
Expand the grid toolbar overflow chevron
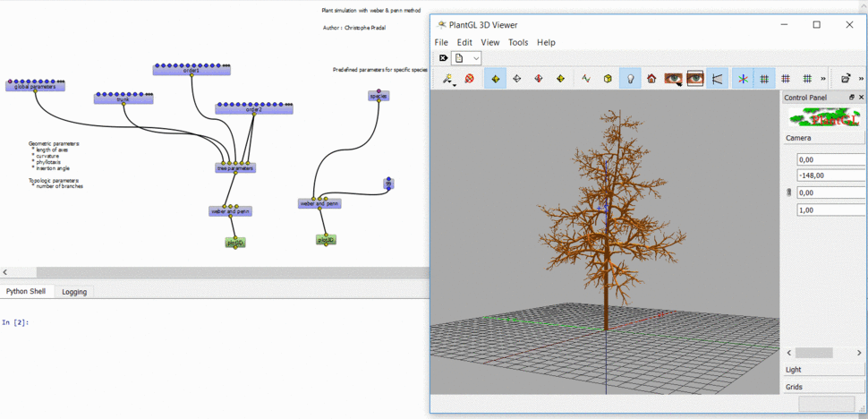823,79
